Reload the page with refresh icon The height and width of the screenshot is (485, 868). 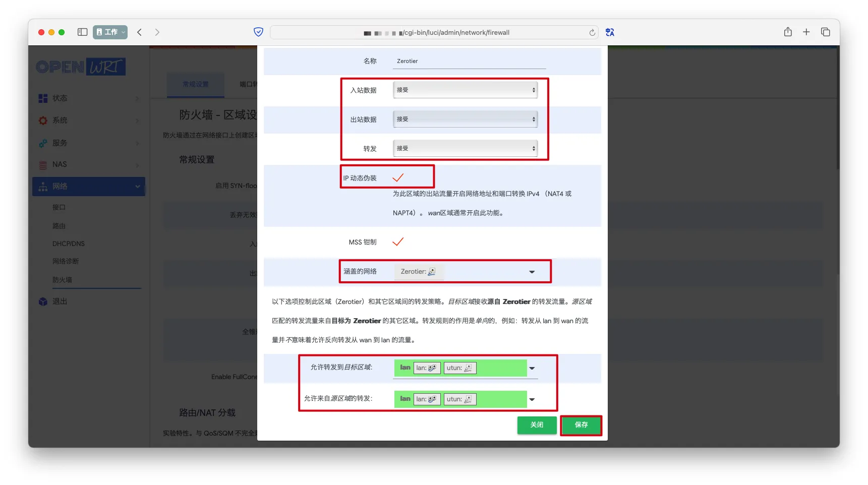pos(592,33)
